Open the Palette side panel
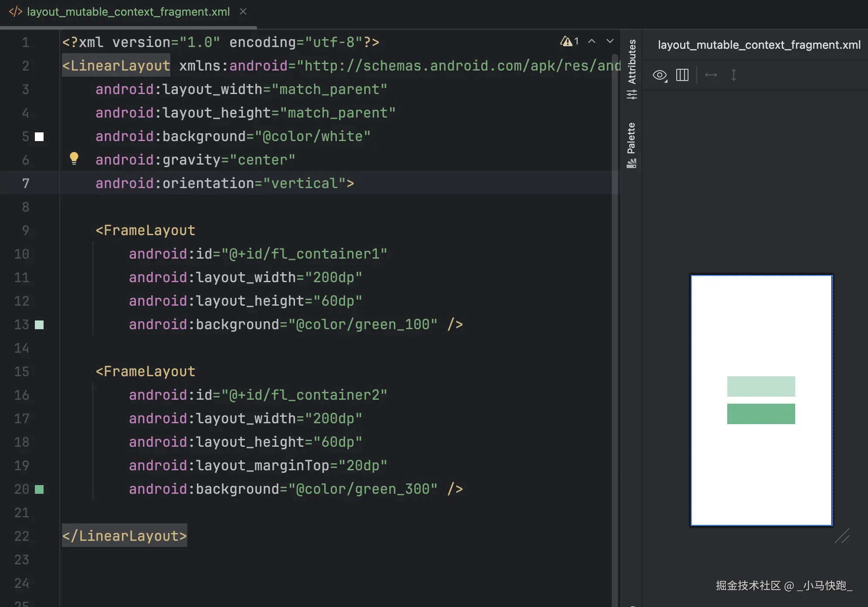This screenshot has height=607, width=868. point(631,145)
